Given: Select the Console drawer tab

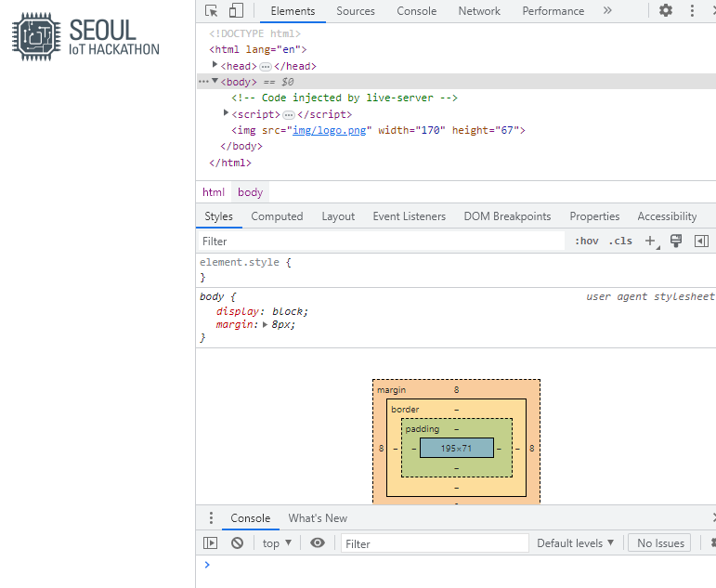Looking at the screenshot, I should [x=250, y=518].
